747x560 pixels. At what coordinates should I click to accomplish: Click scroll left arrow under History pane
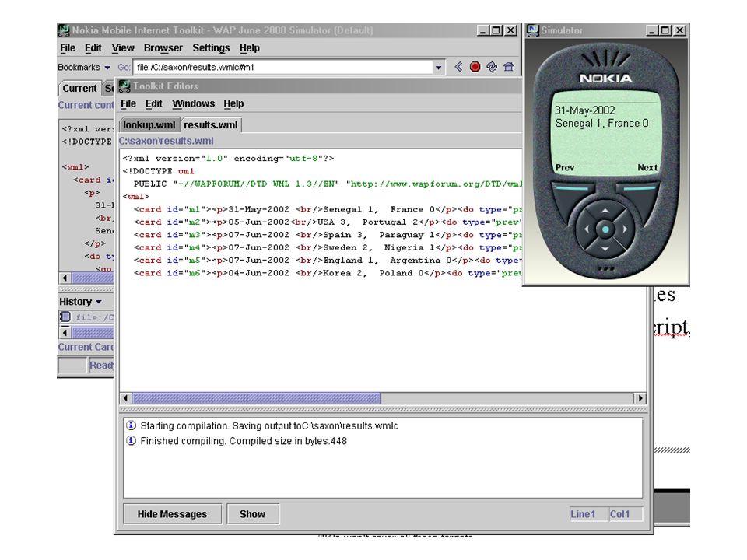pyautogui.click(x=65, y=332)
